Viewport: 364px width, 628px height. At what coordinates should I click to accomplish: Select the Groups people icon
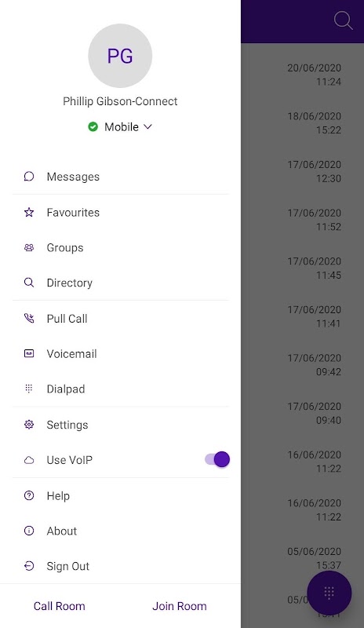click(x=29, y=247)
